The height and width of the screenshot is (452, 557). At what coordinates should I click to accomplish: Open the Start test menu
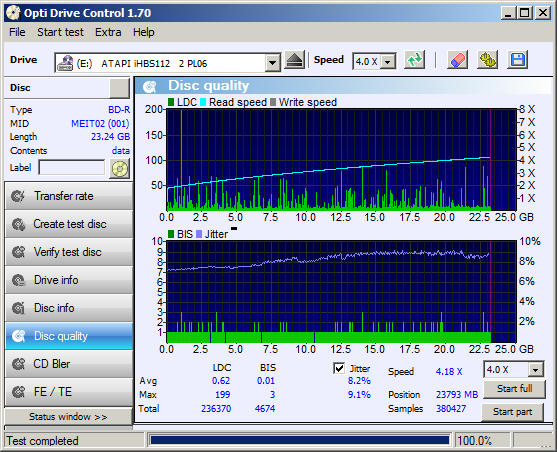[60, 32]
